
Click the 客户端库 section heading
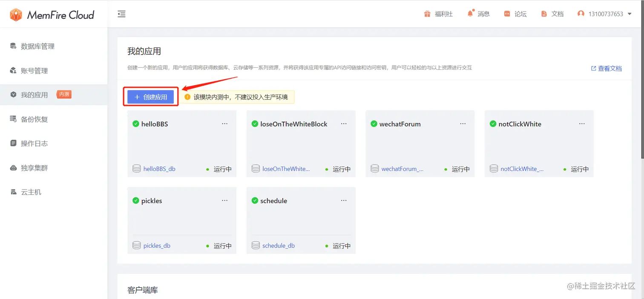click(143, 290)
